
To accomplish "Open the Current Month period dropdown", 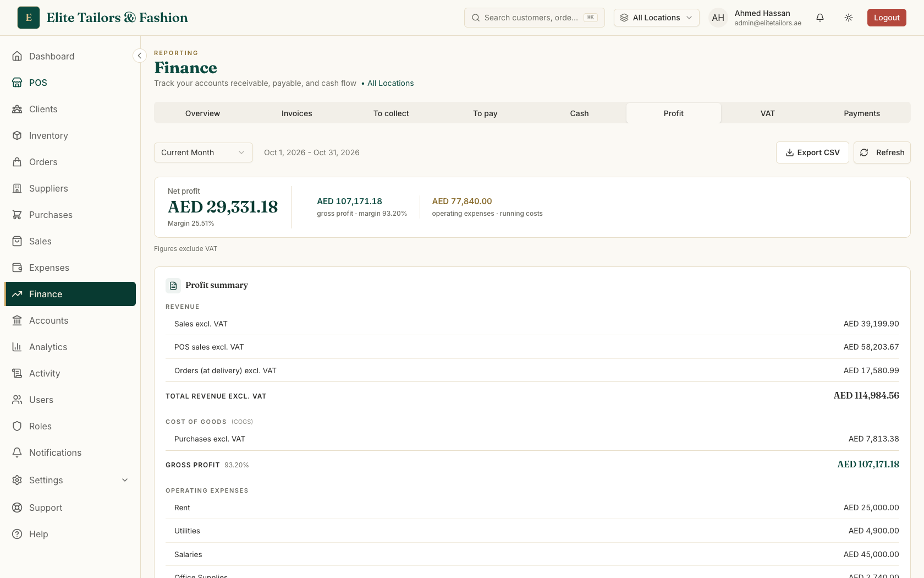I will click(204, 152).
